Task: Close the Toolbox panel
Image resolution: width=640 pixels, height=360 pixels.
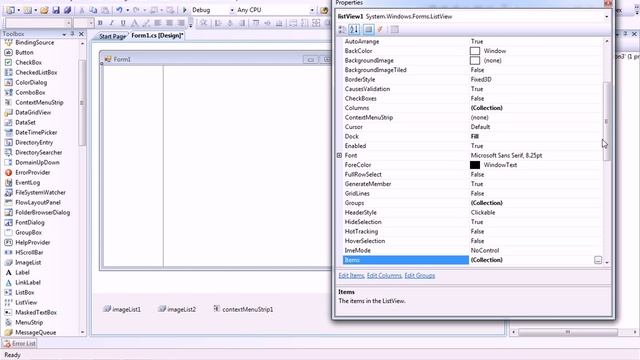Action: [81, 34]
